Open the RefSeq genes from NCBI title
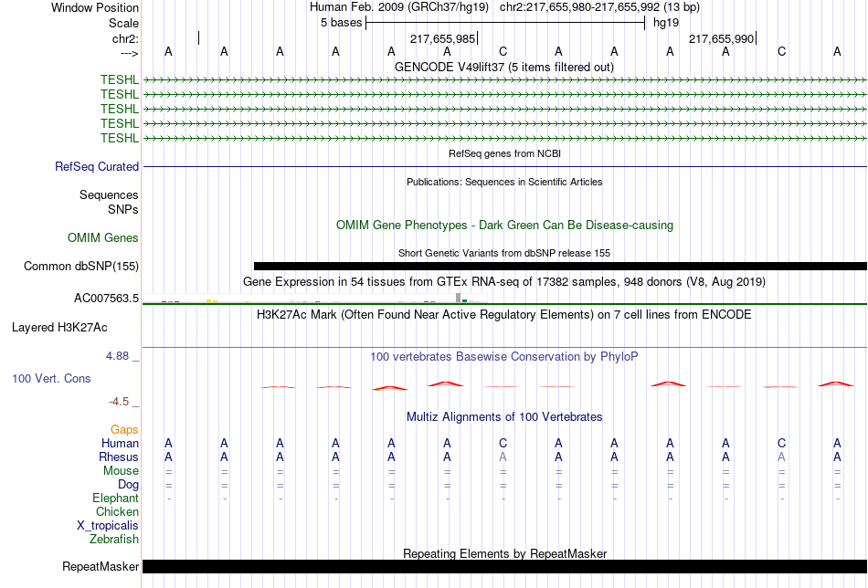Image resolution: width=868 pixels, height=588 pixels. click(x=504, y=153)
